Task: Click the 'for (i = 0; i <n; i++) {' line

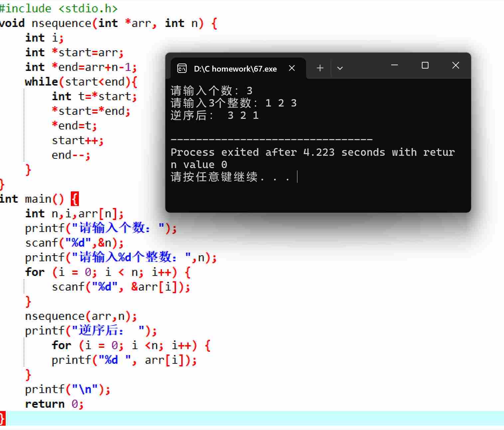Action: pos(131,345)
